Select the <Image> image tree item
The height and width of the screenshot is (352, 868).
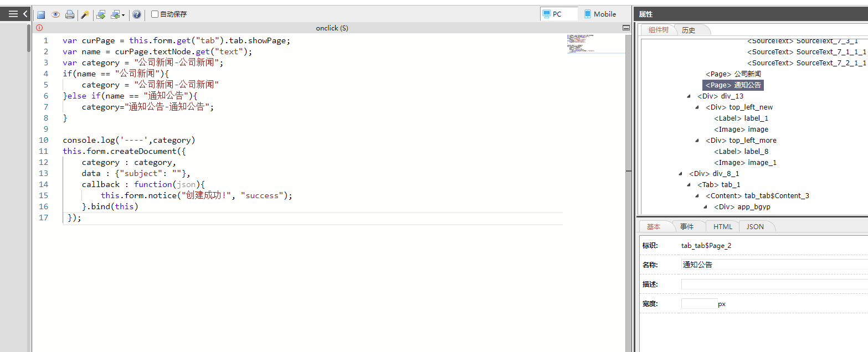pos(741,129)
